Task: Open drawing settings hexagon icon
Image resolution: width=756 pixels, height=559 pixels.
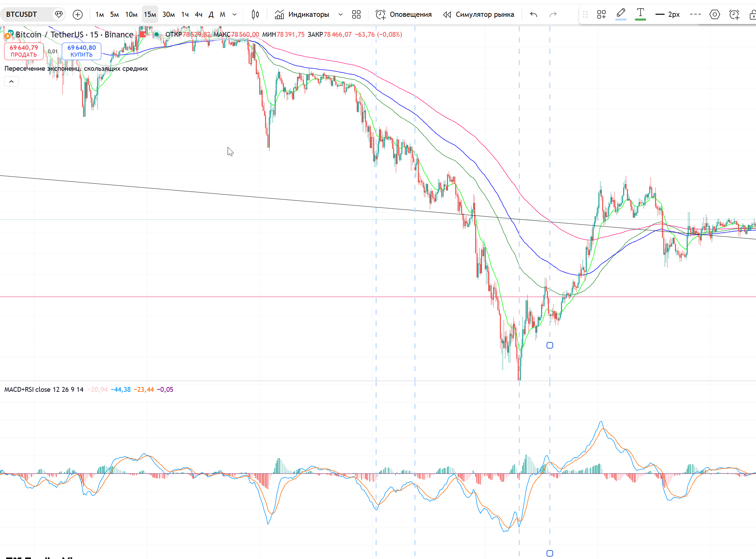Action: pos(714,14)
